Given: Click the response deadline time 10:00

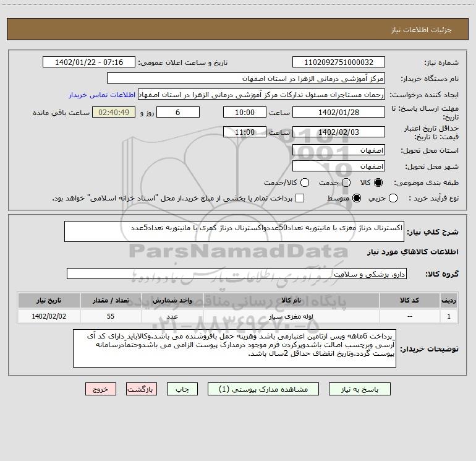Looking at the screenshot, I should pyautogui.click(x=245, y=112).
